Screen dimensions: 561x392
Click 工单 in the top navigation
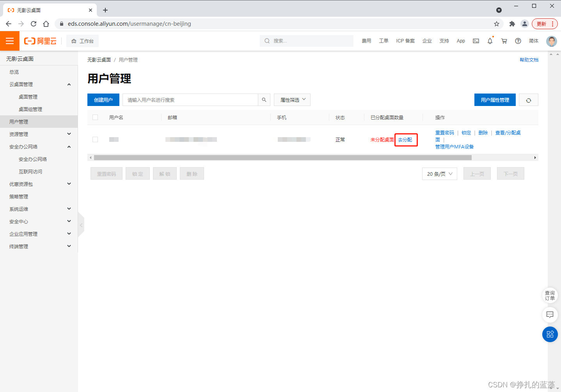[x=383, y=41]
